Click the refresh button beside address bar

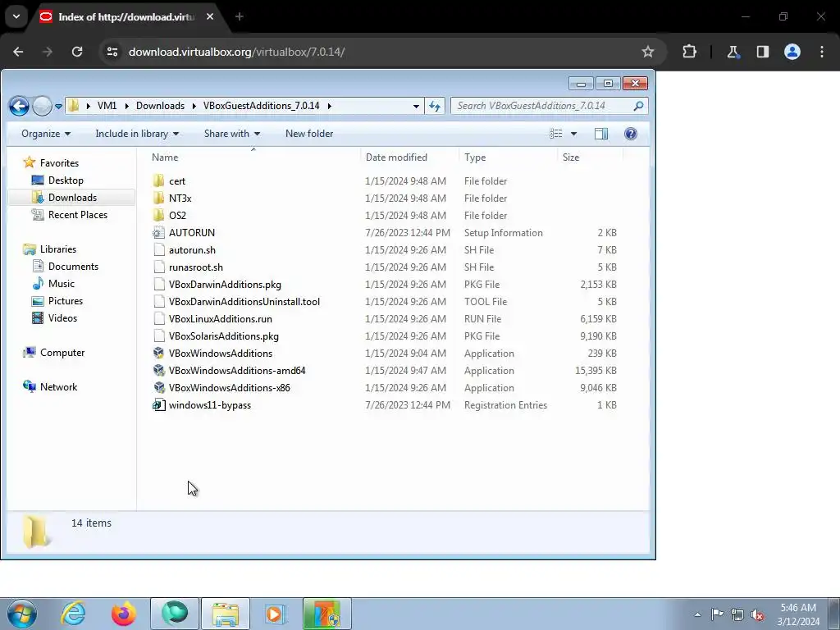click(435, 106)
